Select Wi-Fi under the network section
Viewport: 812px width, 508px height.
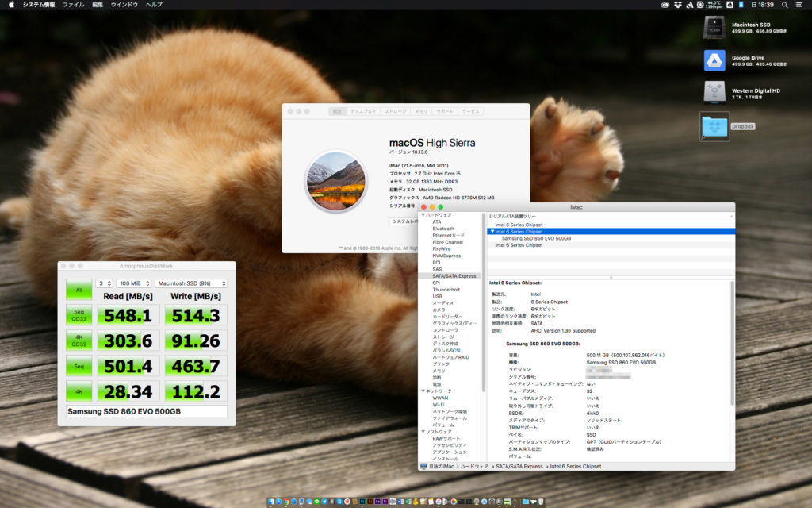[438, 405]
